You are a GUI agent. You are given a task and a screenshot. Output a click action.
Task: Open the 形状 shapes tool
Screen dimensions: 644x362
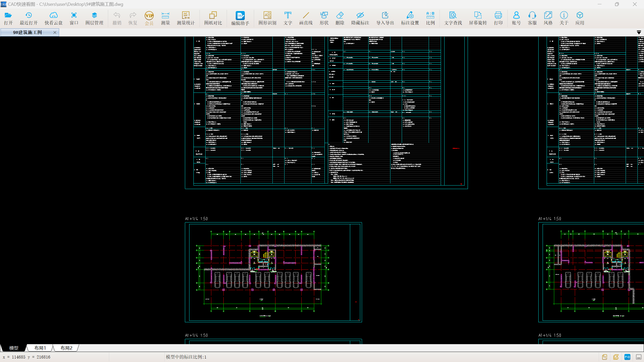pos(324,18)
